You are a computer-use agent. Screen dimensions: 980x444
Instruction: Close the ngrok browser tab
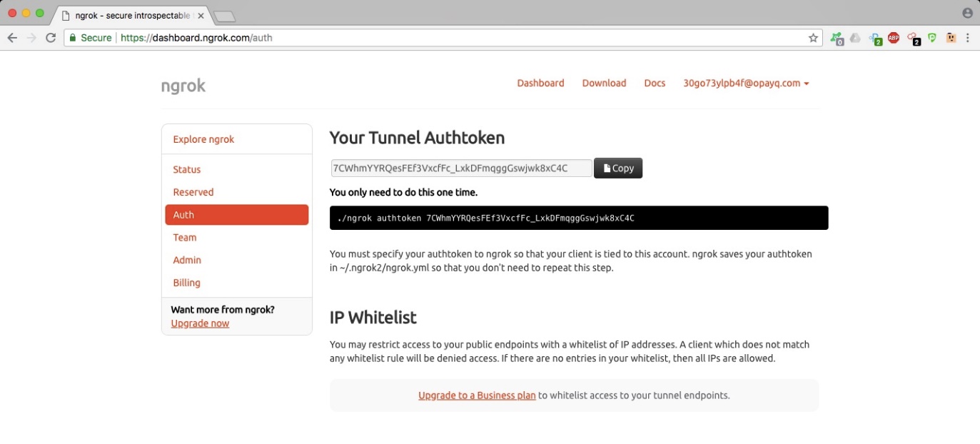pyautogui.click(x=201, y=15)
